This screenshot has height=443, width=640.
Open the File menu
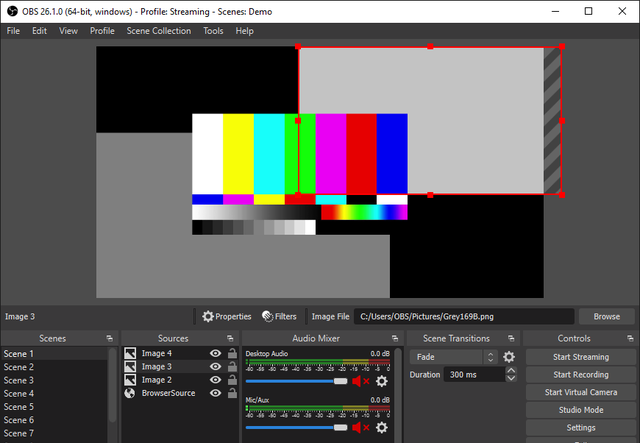point(13,31)
